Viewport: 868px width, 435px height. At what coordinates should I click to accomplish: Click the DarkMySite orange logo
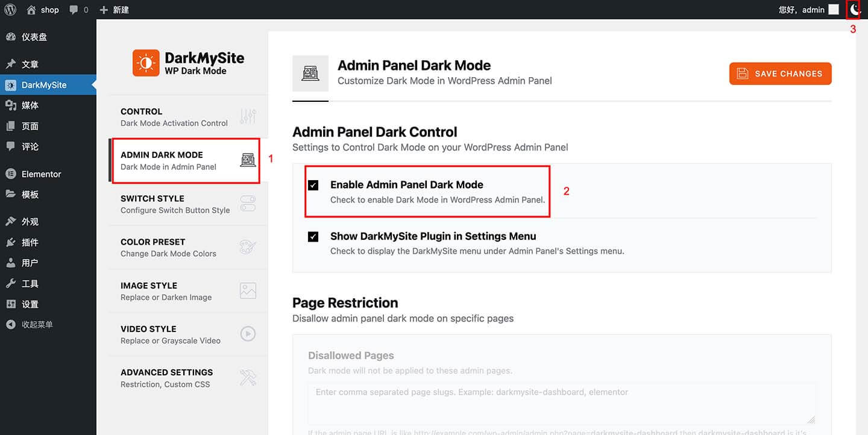coord(146,63)
